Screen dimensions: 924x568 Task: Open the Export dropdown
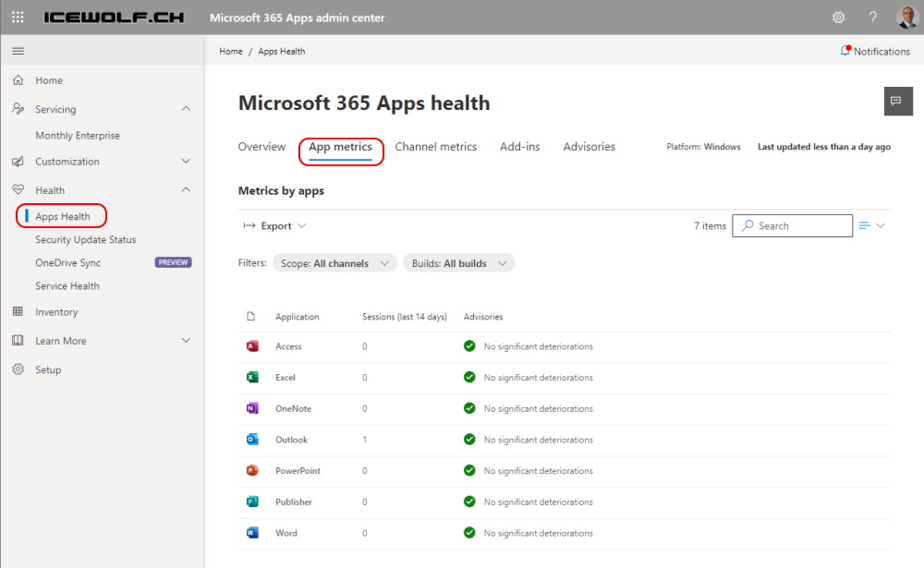tap(274, 225)
